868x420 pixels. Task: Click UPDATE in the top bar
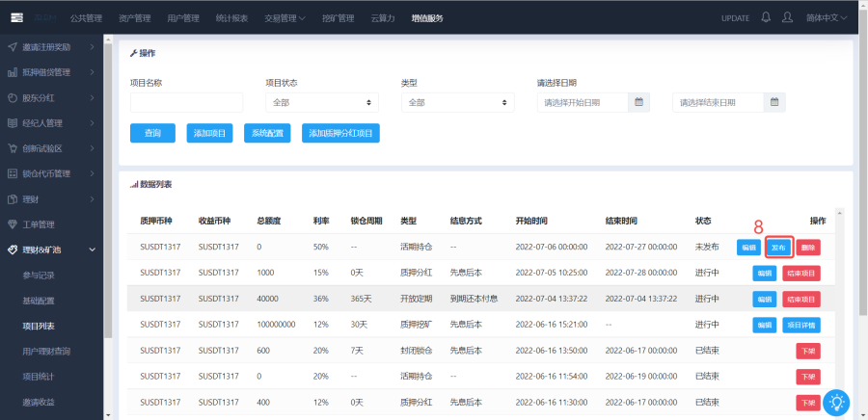coord(735,18)
